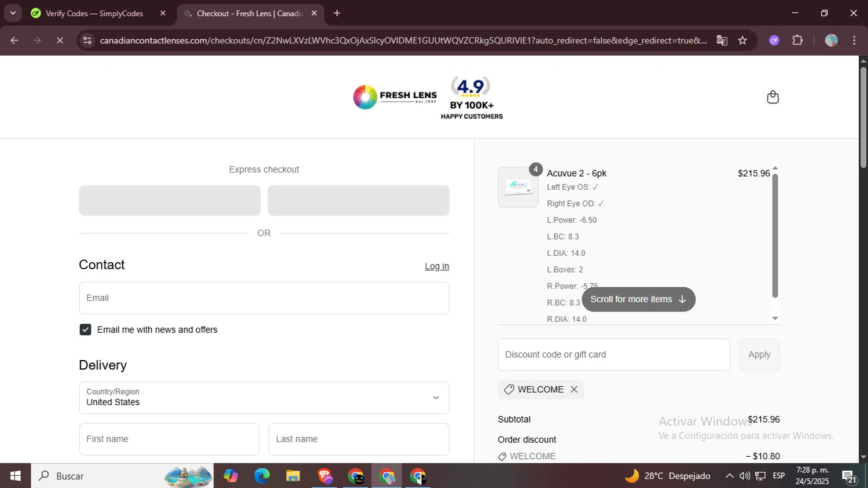Open the Chrome profile avatar
This screenshot has width=868, height=488.
832,41
